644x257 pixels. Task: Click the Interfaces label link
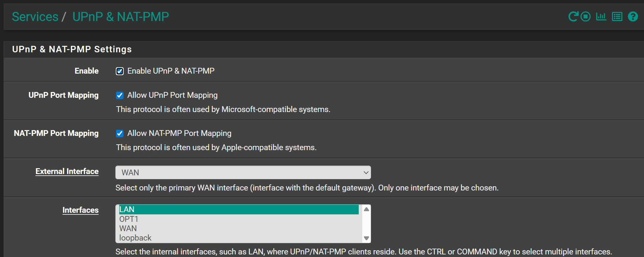[x=81, y=210]
